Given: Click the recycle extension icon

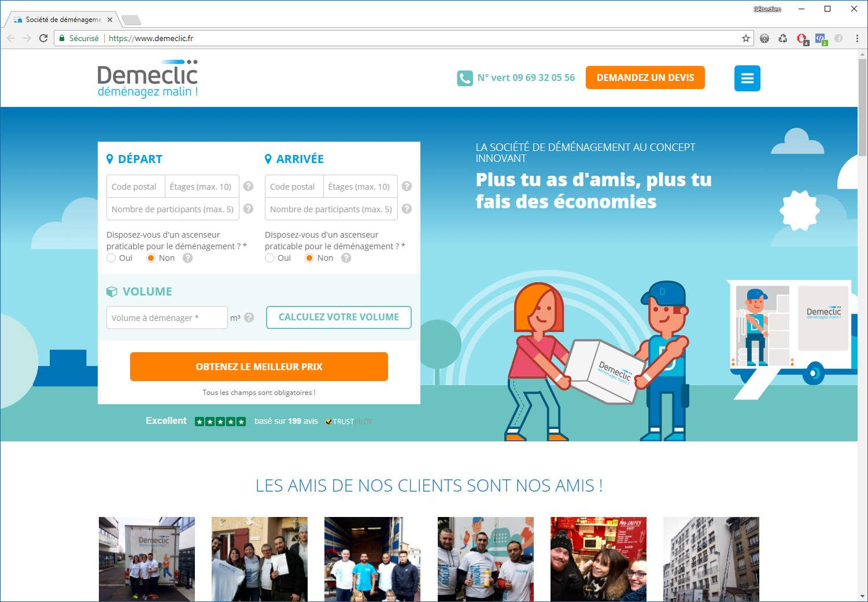Looking at the screenshot, I should tap(783, 38).
